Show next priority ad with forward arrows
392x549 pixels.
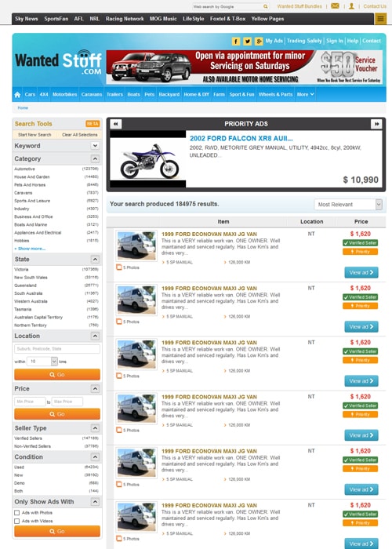click(x=376, y=124)
